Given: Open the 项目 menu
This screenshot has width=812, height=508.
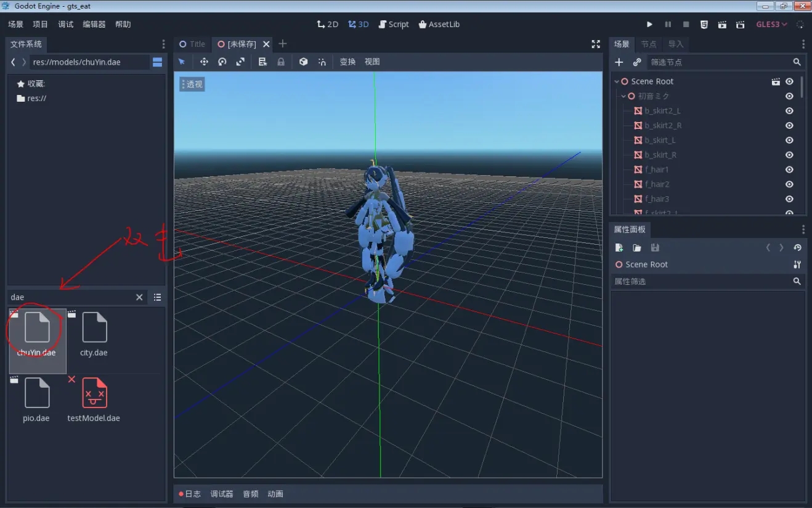Looking at the screenshot, I should click(40, 25).
